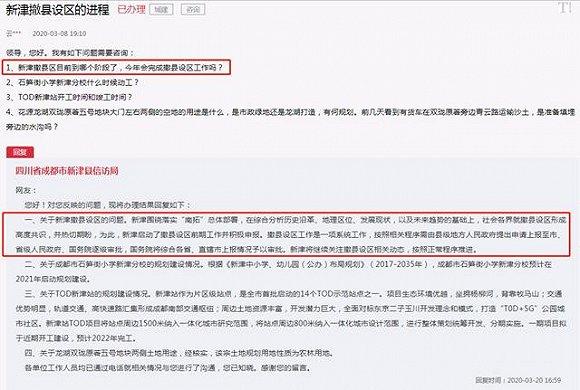This screenshot has width=580, height=390.
Task: Click the red 已办理 status label
Action: pyautogui.click(x=131, y=10)
